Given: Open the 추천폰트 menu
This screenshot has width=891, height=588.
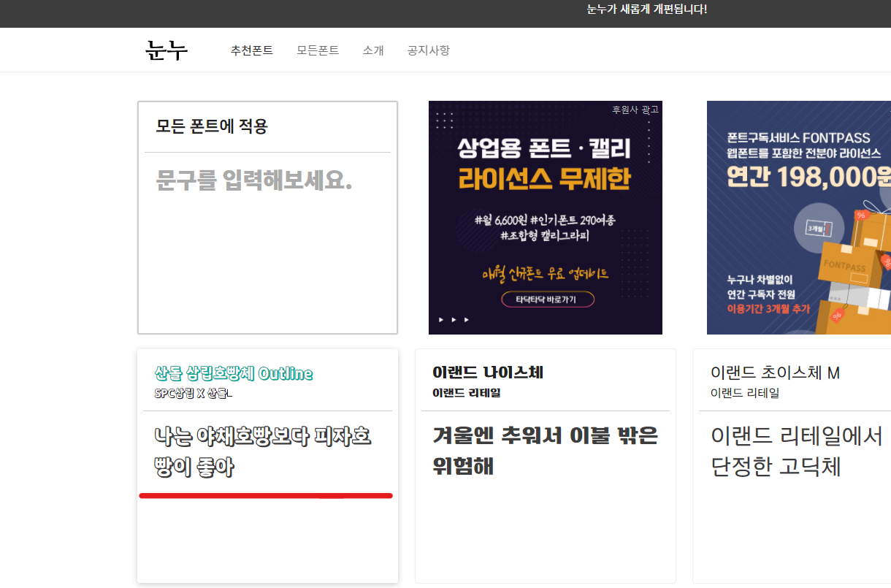Looking at the screenshot, I should (x=252, y=50).
